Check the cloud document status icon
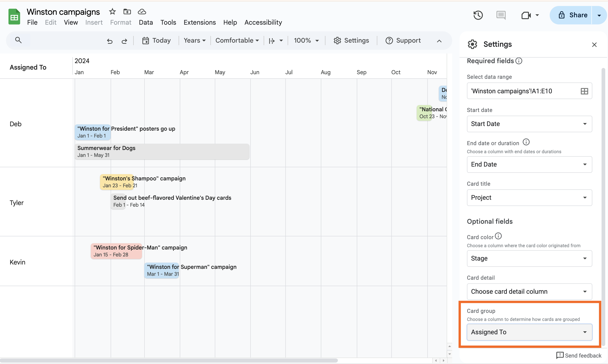Viewport: 608px width, 364px height. click(142, 11)
